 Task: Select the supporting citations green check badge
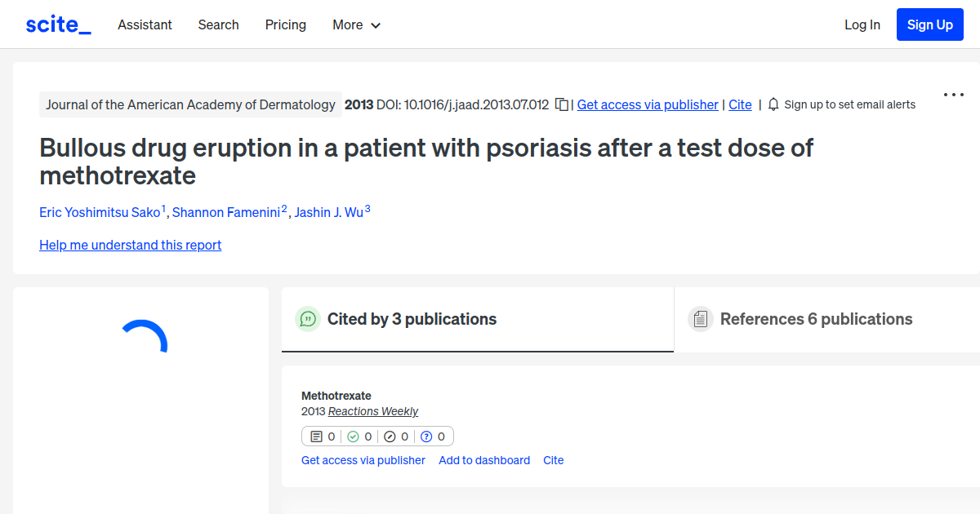(359, 436)
